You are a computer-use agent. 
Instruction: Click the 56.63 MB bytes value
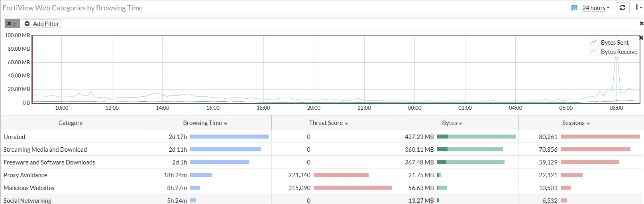coord(421,188)
